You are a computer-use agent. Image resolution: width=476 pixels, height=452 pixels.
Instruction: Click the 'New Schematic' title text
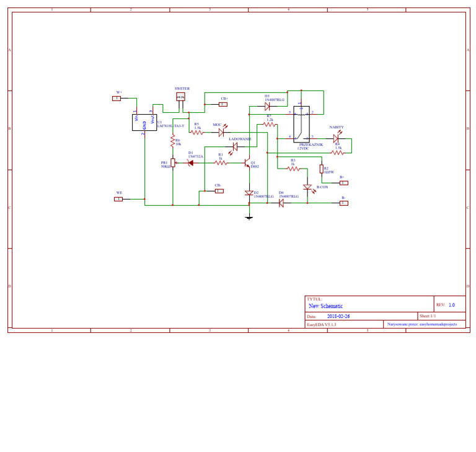[326, 306]
